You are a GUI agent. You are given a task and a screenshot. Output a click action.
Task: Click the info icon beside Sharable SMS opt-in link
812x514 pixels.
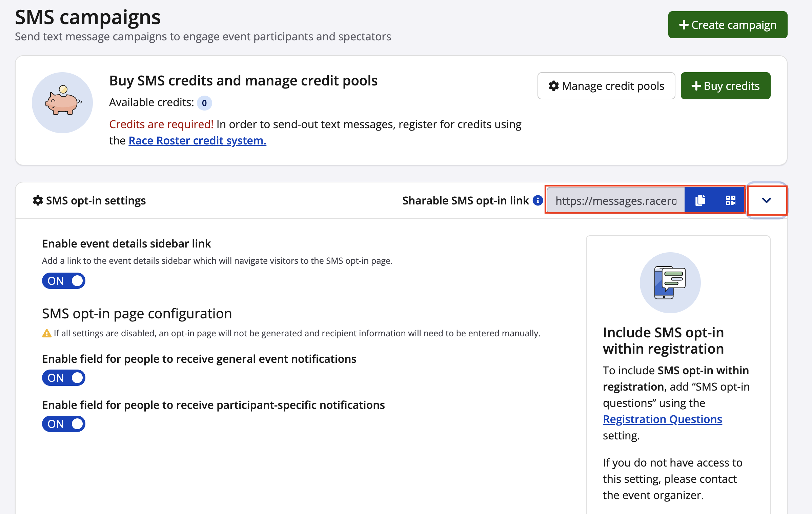pos(538,200)
